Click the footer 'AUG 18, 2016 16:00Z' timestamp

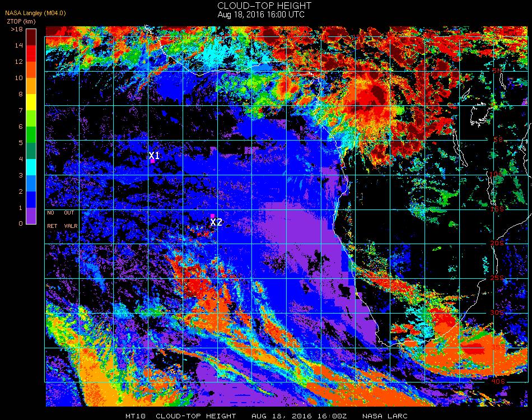point(299,416)
